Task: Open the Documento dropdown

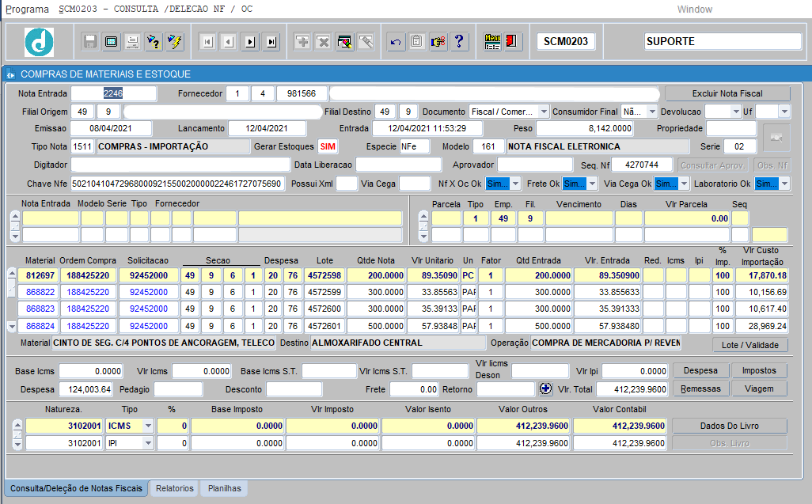Action: tap(543, 112)
